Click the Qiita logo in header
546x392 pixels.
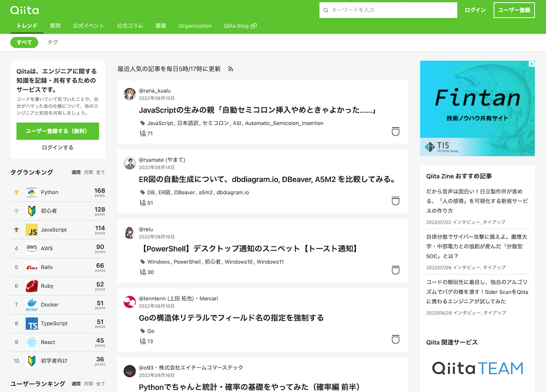(25, 10)
